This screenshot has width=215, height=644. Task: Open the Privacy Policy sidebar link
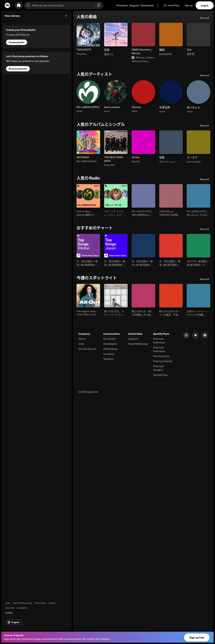40,603
